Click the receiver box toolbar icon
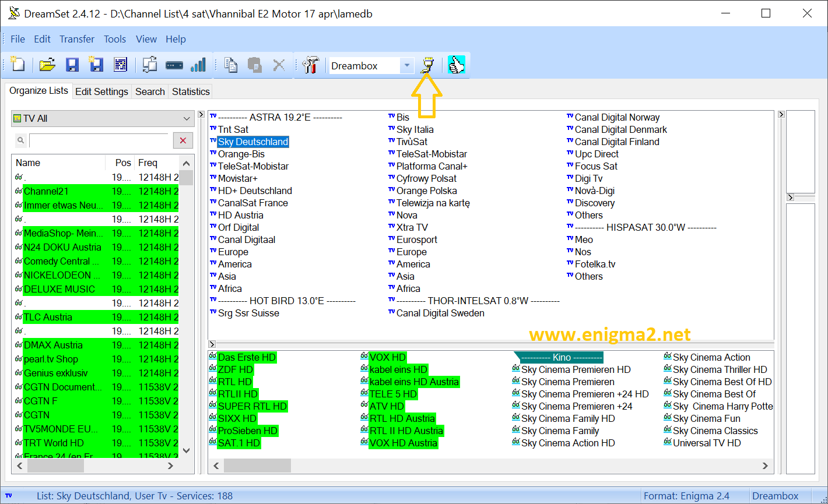Viewport: 828px width, 504px height. (174, 65)
